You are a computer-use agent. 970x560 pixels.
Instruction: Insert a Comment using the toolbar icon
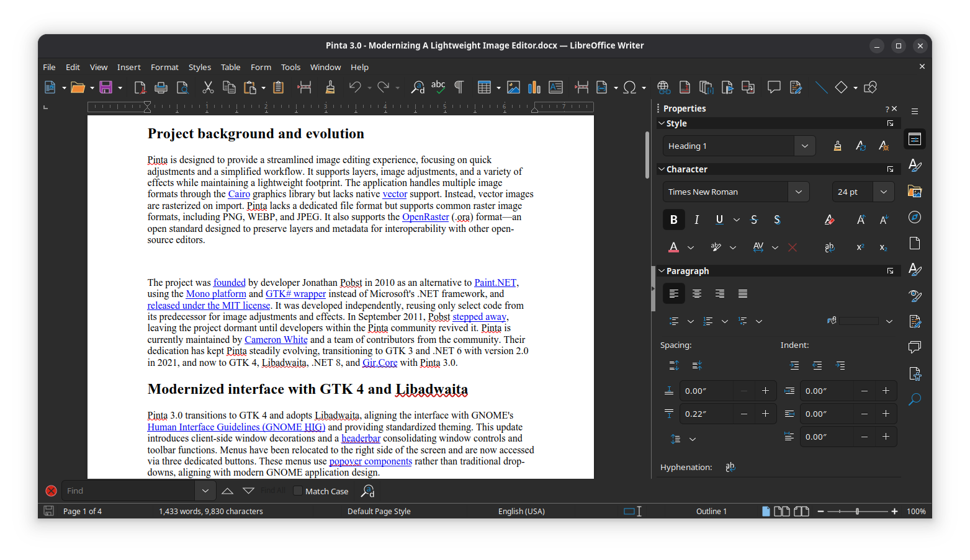[x=774, y=87]
